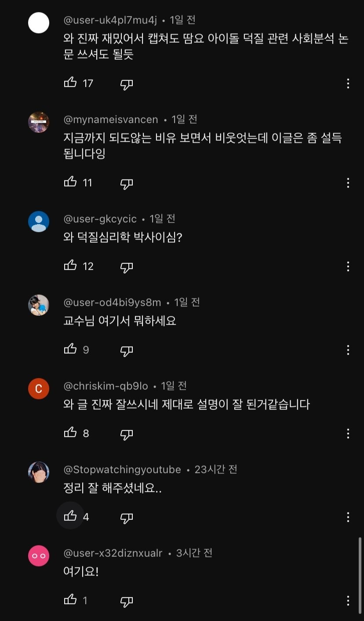364x621 pixels.
Task: Visit the @Stopwatchingyoutube username link
Action: (122, 470)
